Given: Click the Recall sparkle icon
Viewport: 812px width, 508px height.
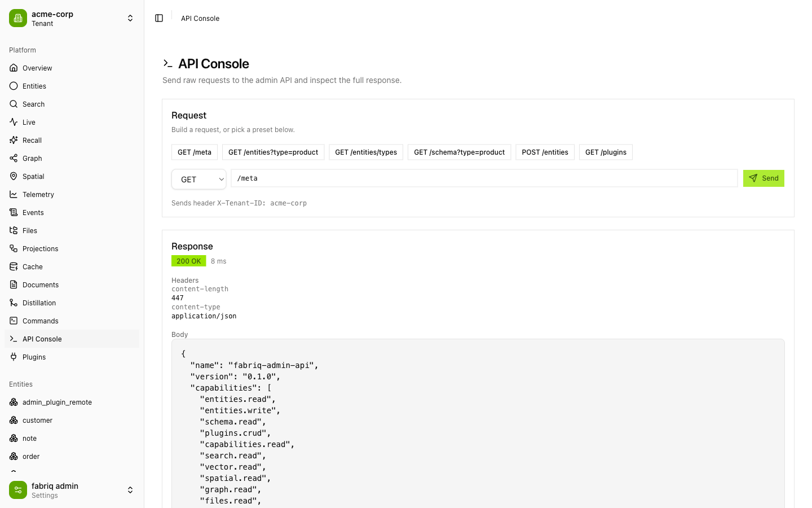Looking at the screenshot, I should [x=14, y=140].
